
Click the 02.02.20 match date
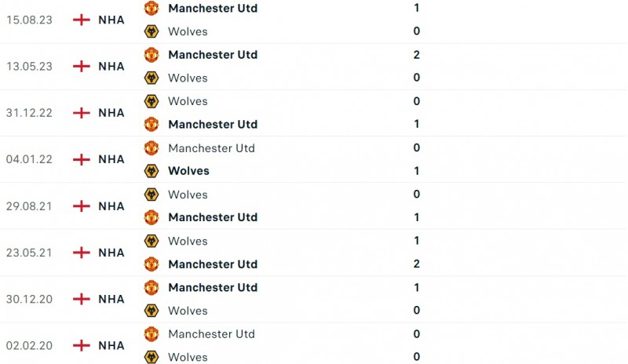pos(29,345)
